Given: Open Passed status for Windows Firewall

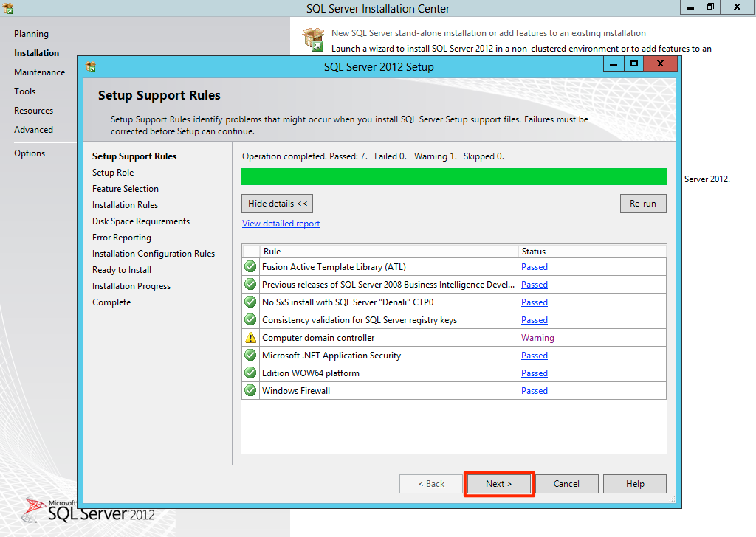Looking at the screenshot, I should click(x=535, y=391).
